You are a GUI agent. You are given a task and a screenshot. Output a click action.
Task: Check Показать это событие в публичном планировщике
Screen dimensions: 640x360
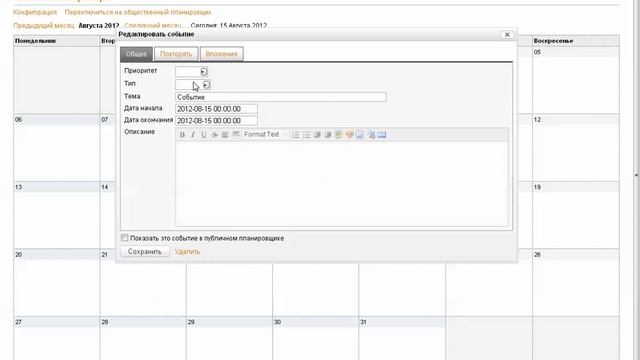124,238
